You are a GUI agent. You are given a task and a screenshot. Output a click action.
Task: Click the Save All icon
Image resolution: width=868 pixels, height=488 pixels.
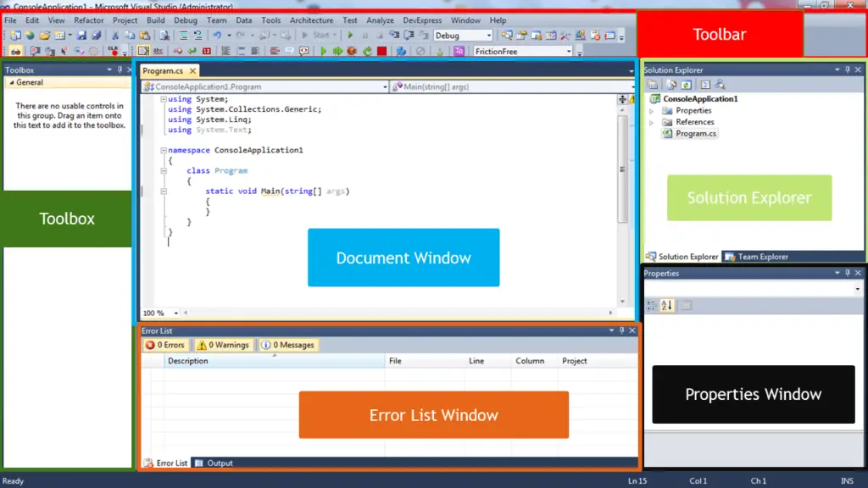click(x=96, y=36)
